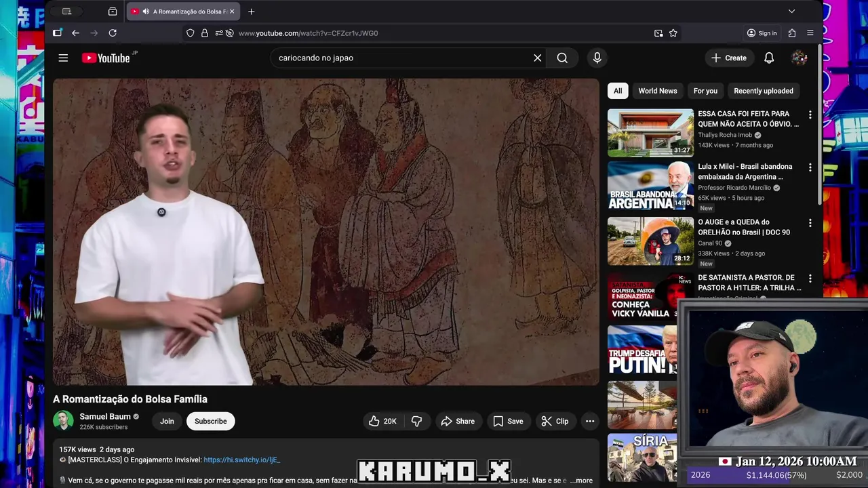Expand description with ...more
Viewport: 868px width, 488px height.
coord(580,481)
